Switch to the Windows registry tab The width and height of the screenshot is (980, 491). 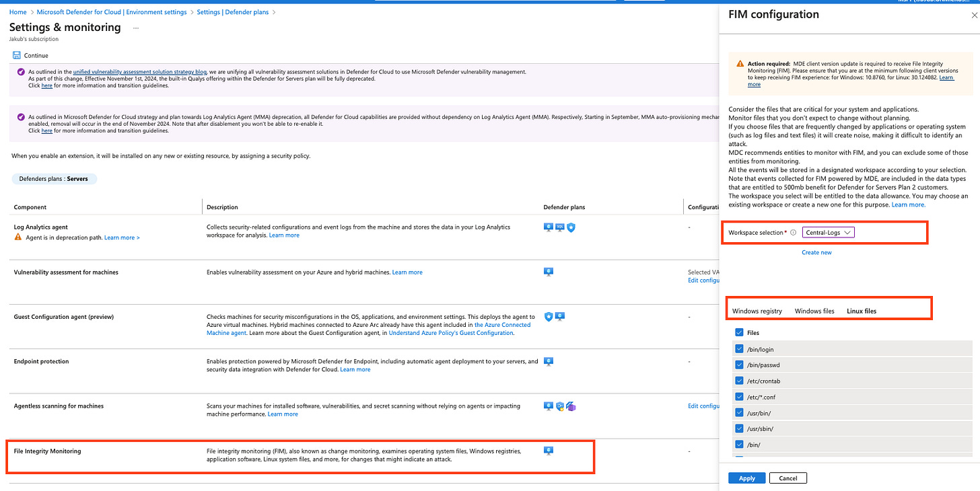coord(757,311)
